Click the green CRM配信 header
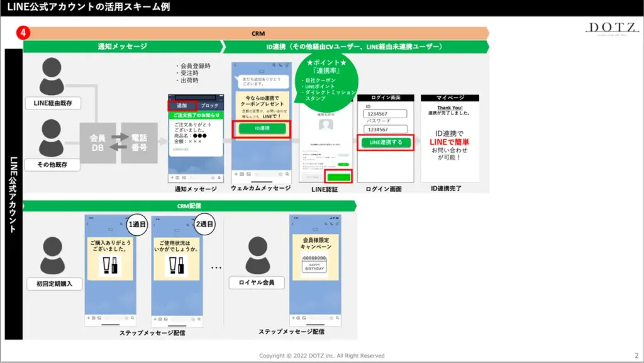644x363 pixels. (189, 206)
